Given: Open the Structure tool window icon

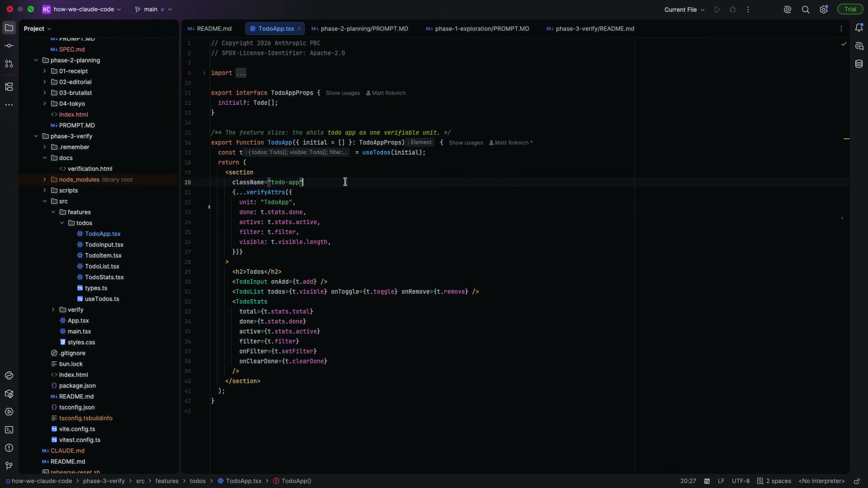Looking at the screenshot, I should click(x=9, y=87).
